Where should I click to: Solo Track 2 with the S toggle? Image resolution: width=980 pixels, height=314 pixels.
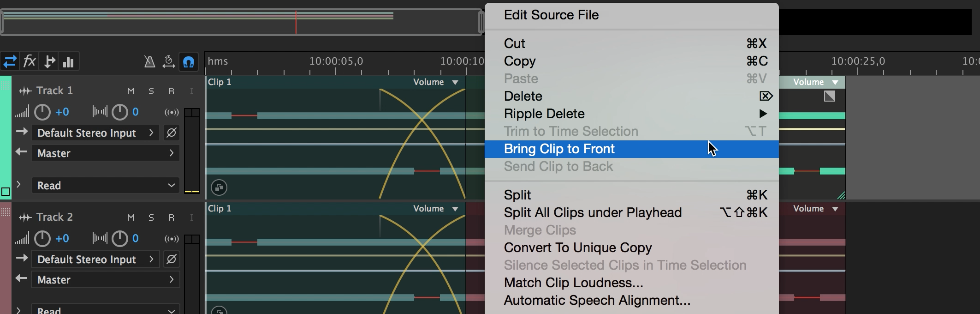[151, 217]
